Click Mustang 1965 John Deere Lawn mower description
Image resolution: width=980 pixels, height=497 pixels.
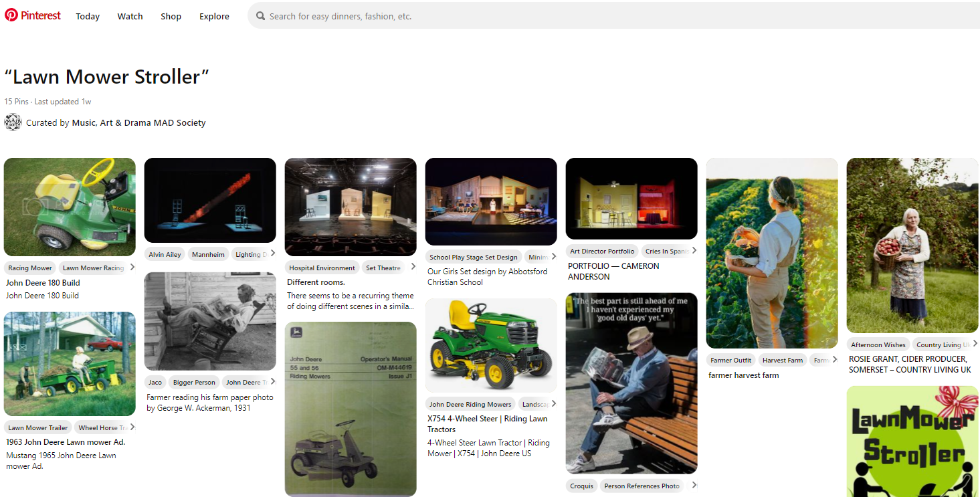coord(62,461)
